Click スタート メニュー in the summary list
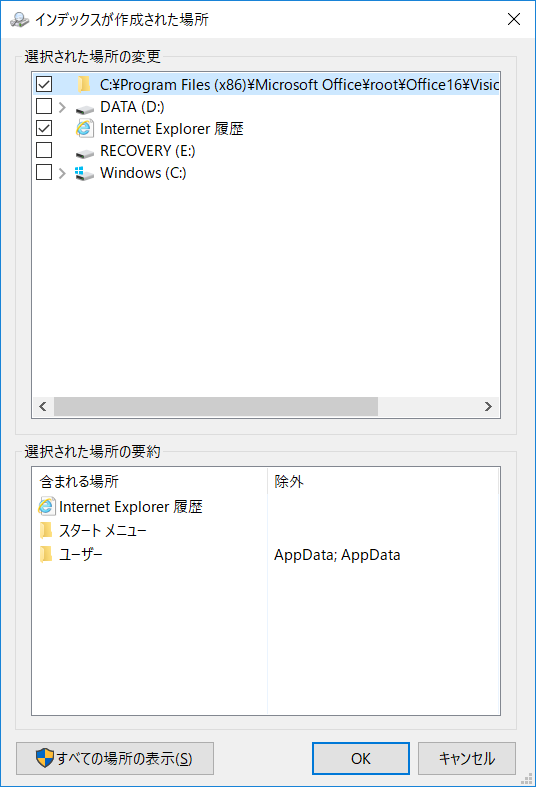This screenshot has width=536, height=787. pos(102,531)
